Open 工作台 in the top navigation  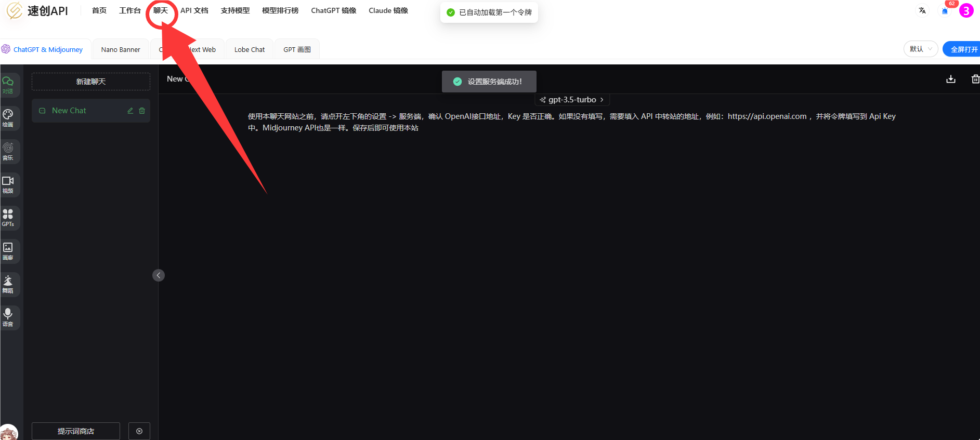130,10
